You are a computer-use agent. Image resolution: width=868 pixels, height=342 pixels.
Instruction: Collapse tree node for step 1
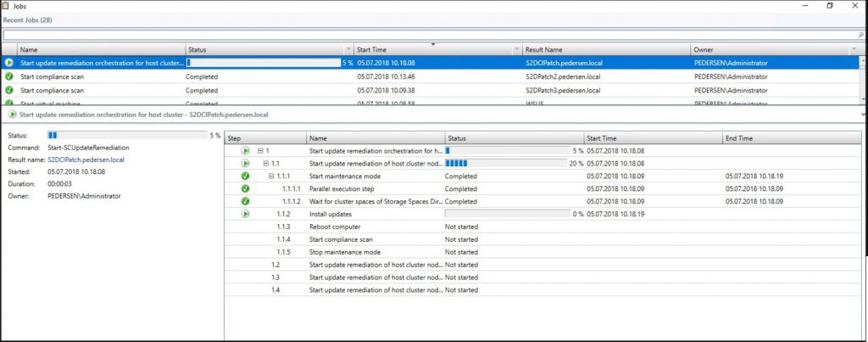pos(261,150)
